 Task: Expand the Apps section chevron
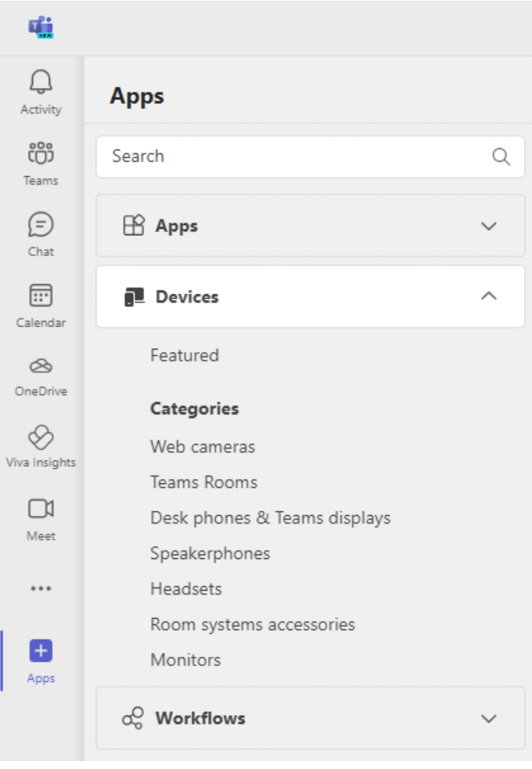[x=489, y=226]
